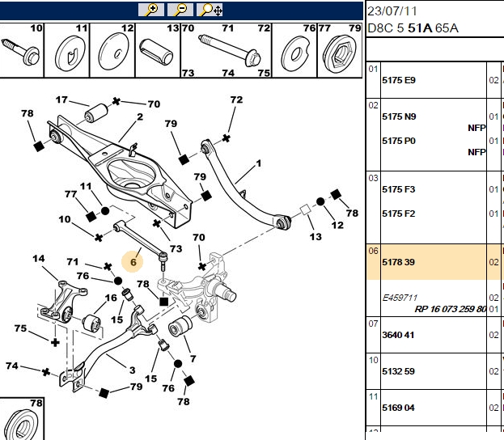Open the bolt thumbnail numbered 10
The width and height of the screenshot is (504, 440).
(22, 50)
